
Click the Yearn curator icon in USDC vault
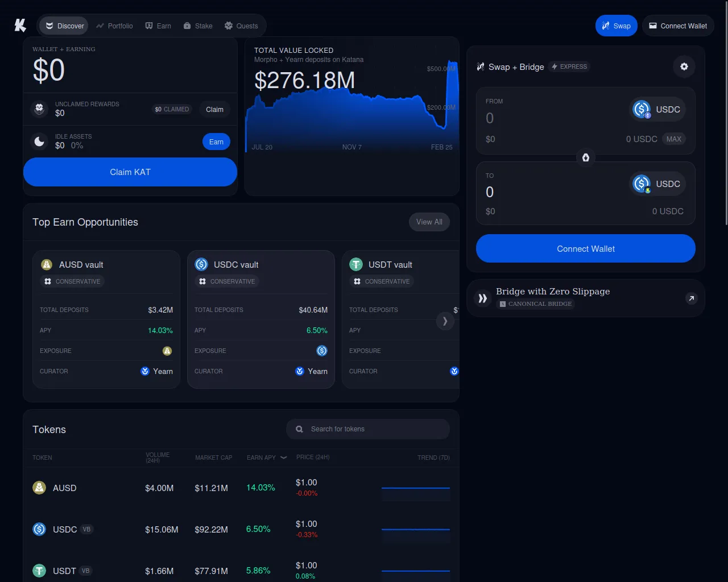(x=300, y=371)
